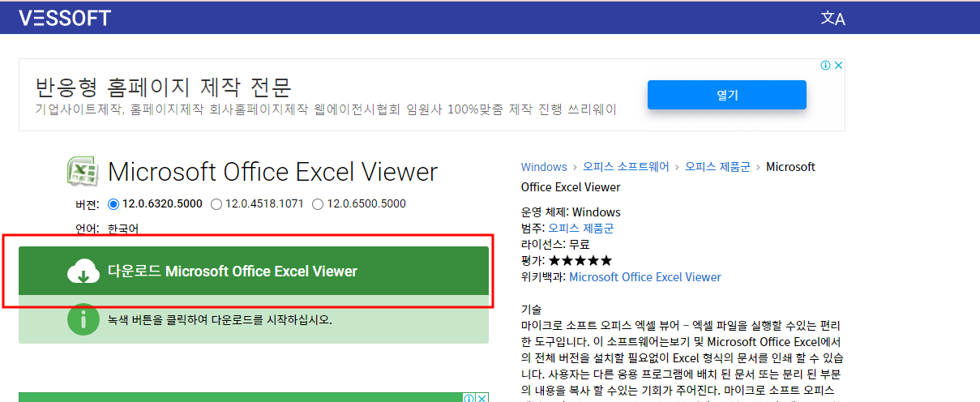This screenshot has width=980, height=402.
Task: Click the 언어: 한국어 text
Action: coord(106,229)
